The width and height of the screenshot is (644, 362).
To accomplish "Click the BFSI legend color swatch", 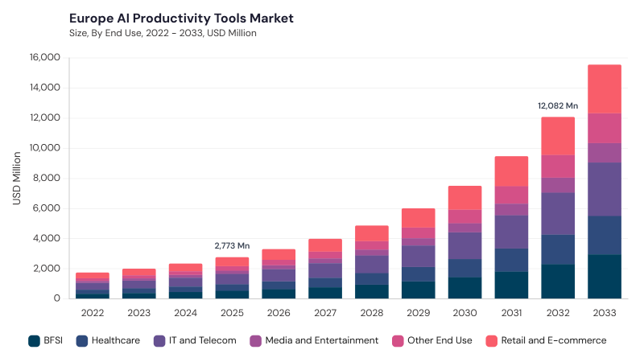I will pos(34,340).
